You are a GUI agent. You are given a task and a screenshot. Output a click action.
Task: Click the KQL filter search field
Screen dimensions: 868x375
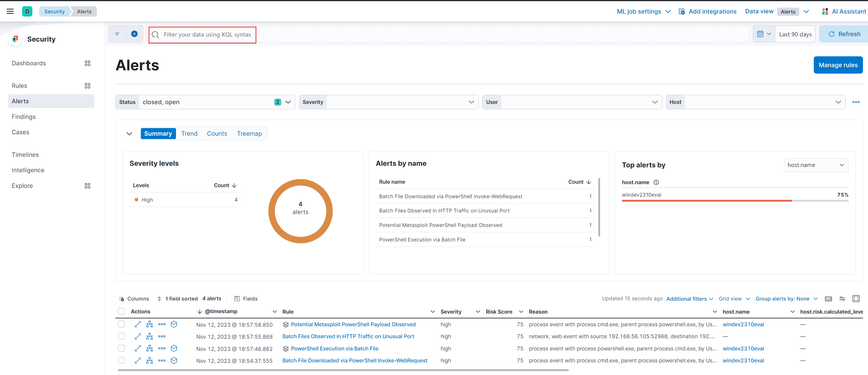[207, 35]
